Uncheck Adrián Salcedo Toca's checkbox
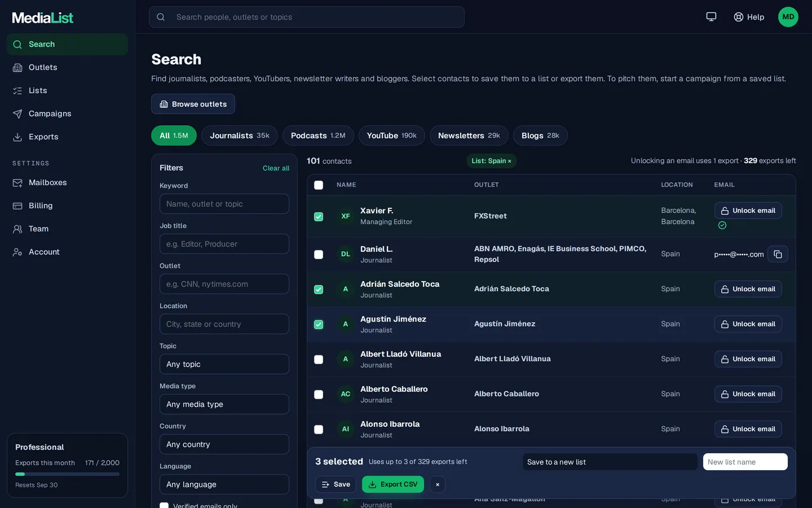Viewport: 812px width, 508px height. coord(319,290)
